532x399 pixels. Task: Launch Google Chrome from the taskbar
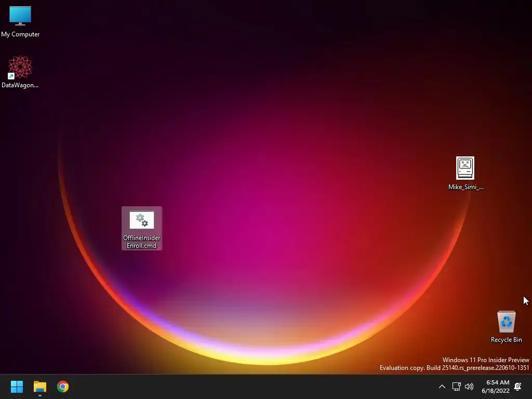coord(63,387)
